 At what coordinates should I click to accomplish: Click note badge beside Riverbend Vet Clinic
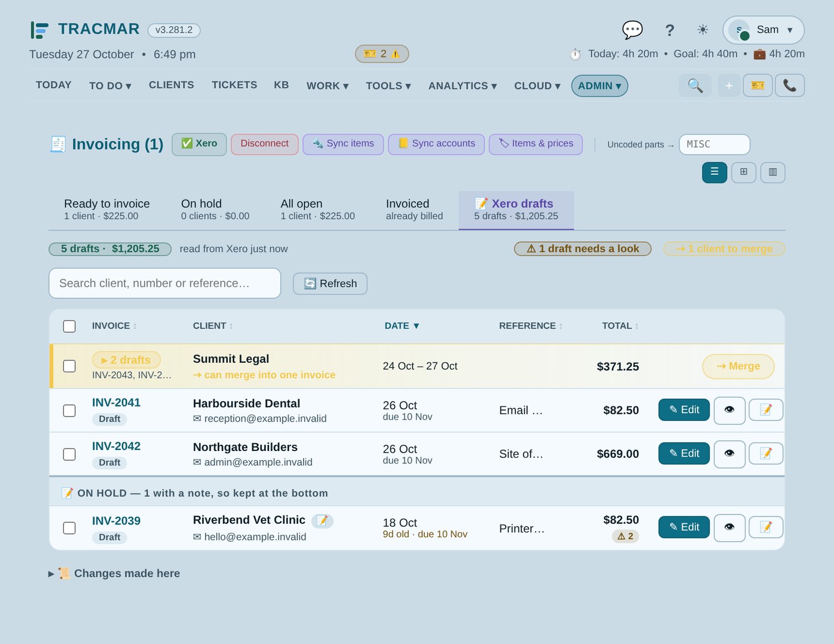tap(322, 521)
